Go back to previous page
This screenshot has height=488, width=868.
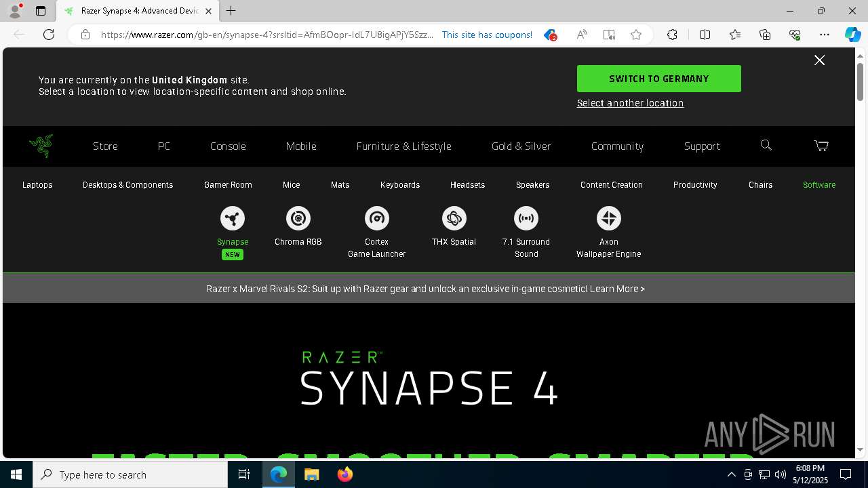click(x=19, y=35)
